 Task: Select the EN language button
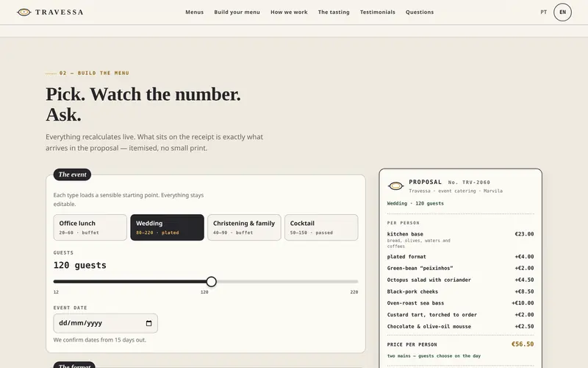[x=562, y=12]
